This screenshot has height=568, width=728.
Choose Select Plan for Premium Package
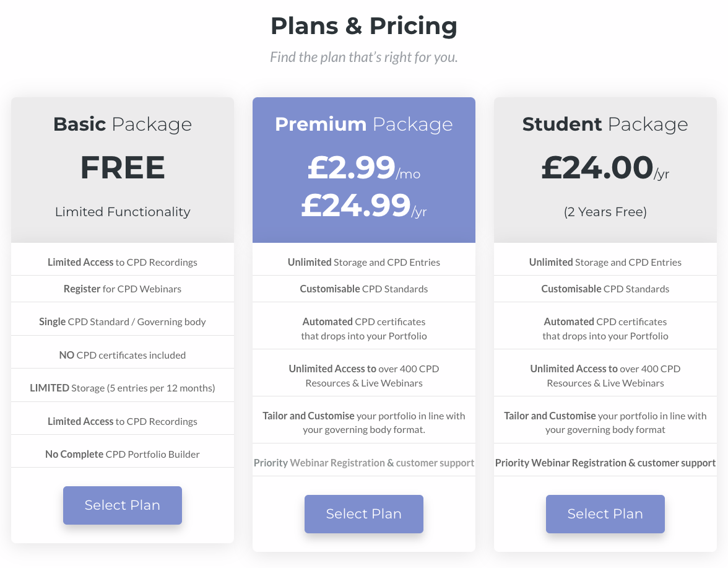(x=364, y=514)
